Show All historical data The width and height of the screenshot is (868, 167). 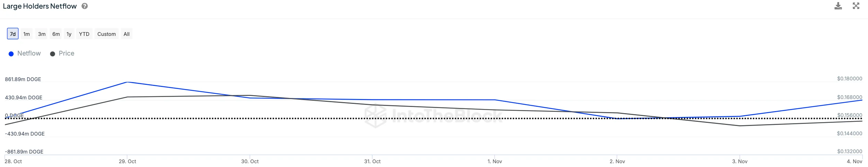click(127, 34)
